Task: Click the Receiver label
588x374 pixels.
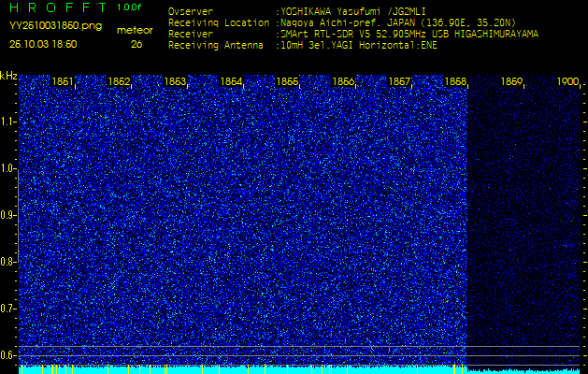Action: coord(191,35)
